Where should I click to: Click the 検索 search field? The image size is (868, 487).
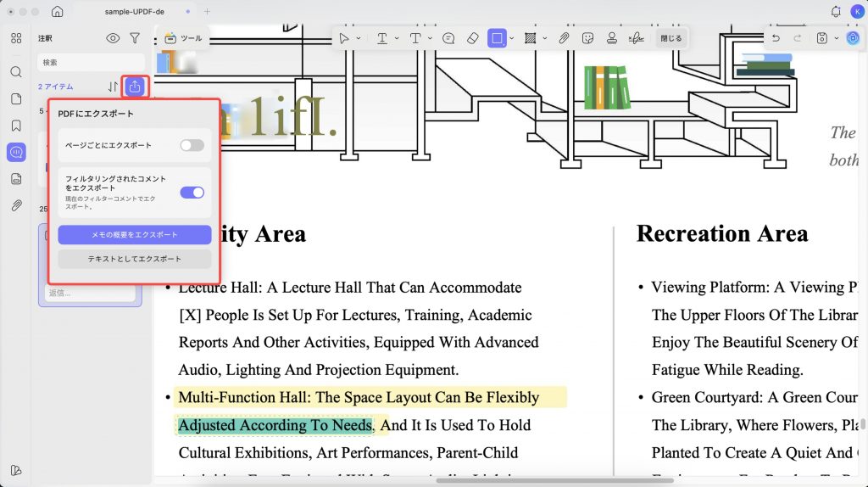[91, 63]
